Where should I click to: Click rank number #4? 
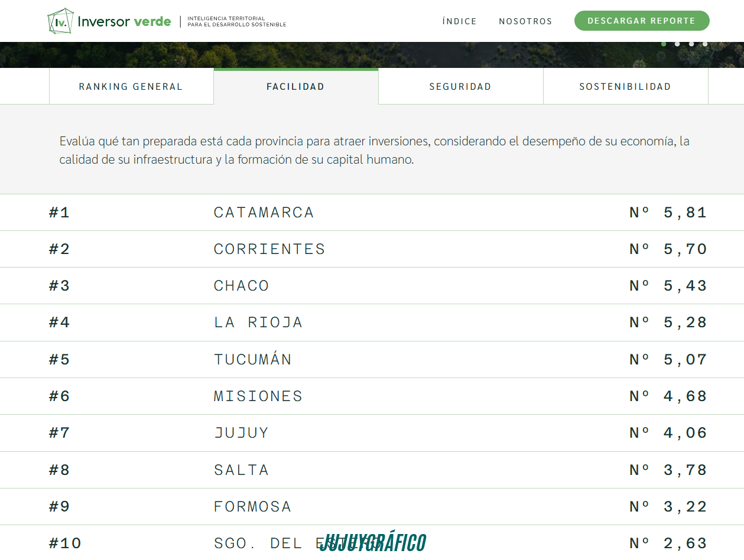(x=59, y=323)
